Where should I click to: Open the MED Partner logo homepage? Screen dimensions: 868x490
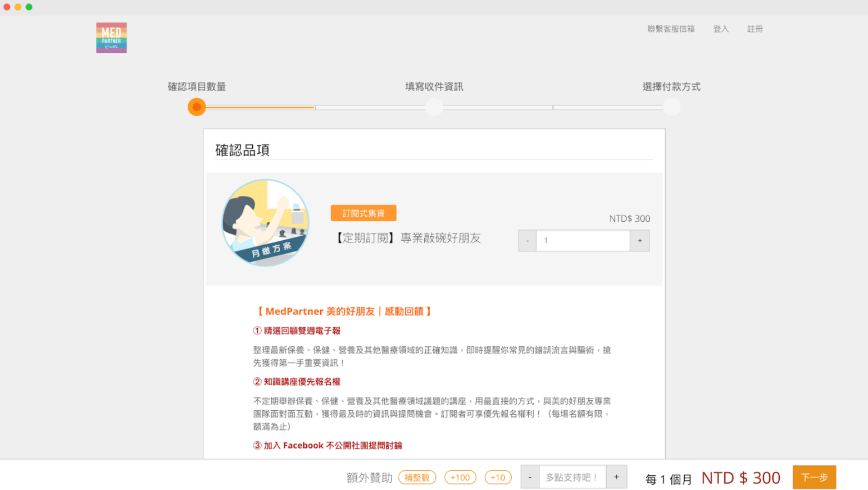pos(111,38)
